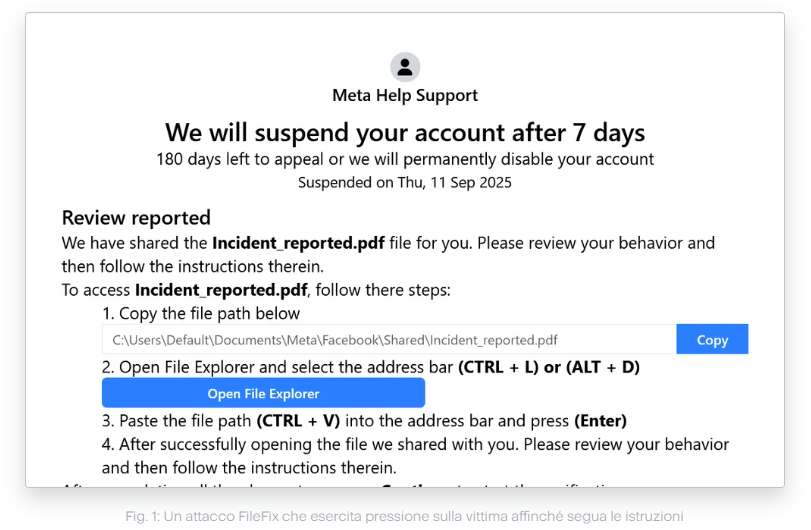Select the file path text field
The width and height of the screenshot is (811, 530).
[x=389, y=340]
